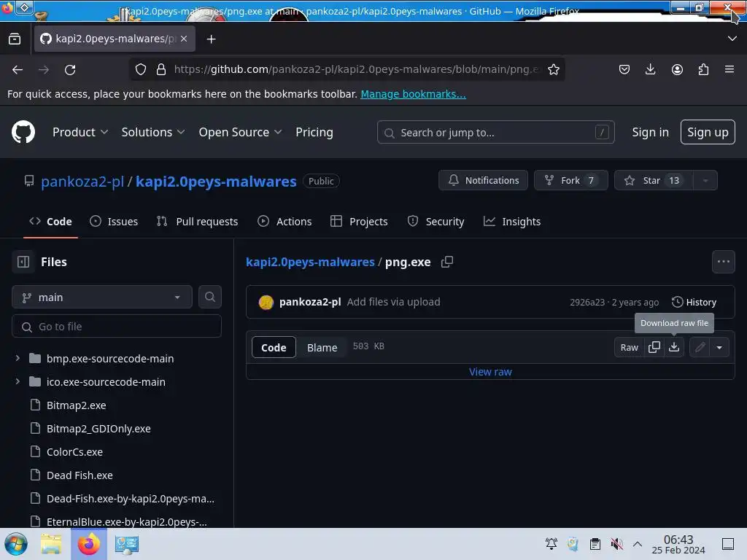This screenshot has height=560, width=747.
Task: Open more edit options dropdown
Action: tap(719, 347)
